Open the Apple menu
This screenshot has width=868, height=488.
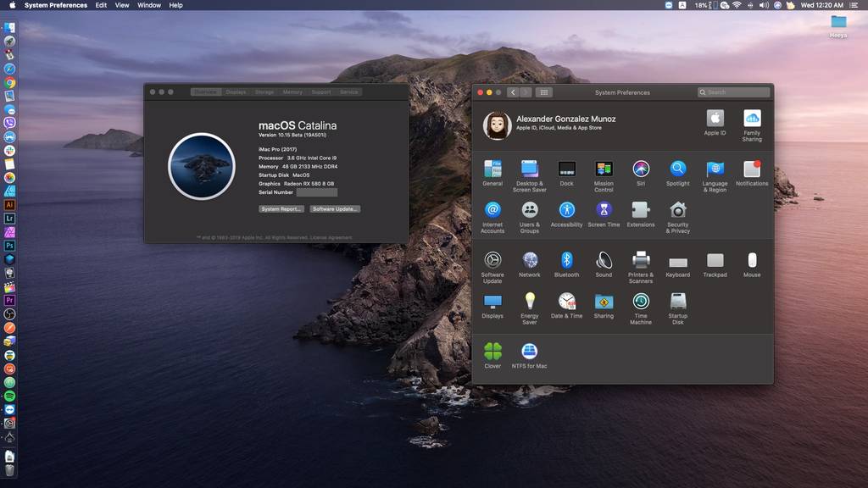[12, 5]
